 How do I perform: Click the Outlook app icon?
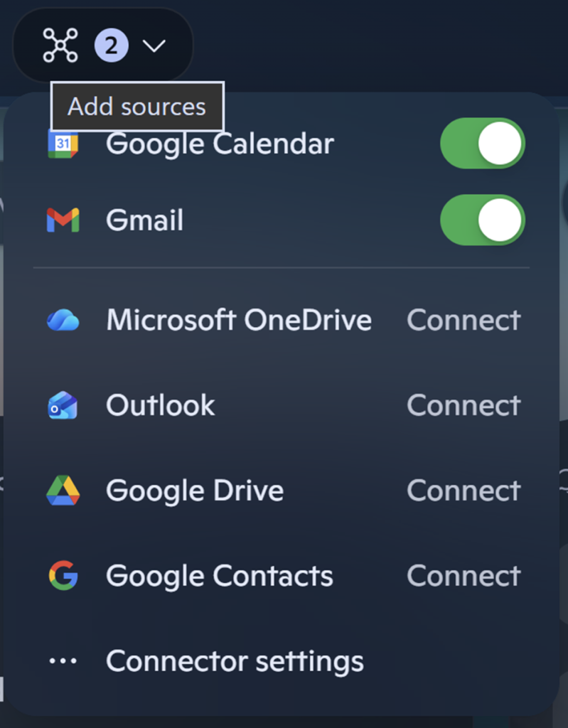pyautogui.click(x=63, y=405)
